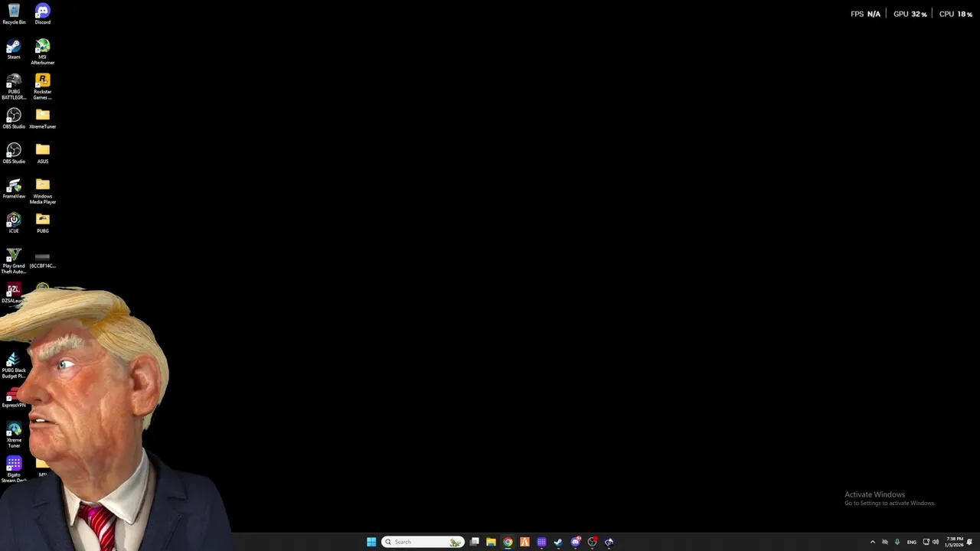Open the clock showing 7:38 PM
Screen dimensions: 980x551
pos(954,542)
